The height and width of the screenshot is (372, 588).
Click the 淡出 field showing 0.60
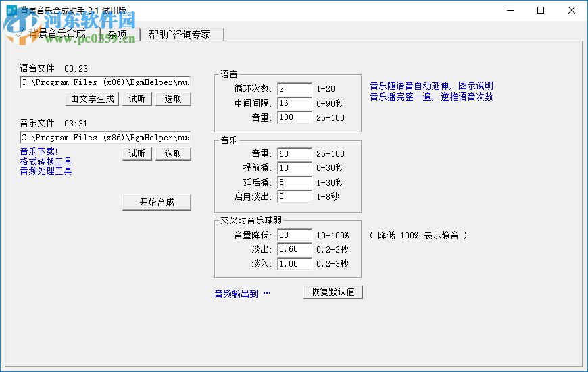(x=295, y=249)
